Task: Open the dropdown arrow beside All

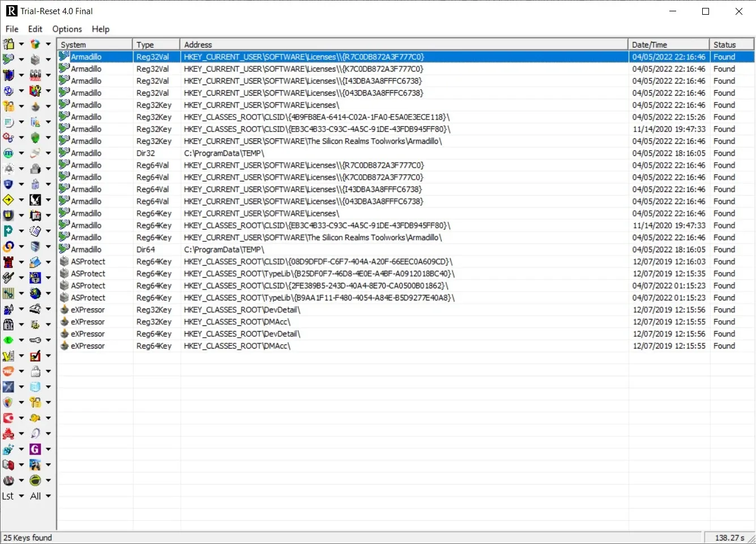Action: coord(48,496)
